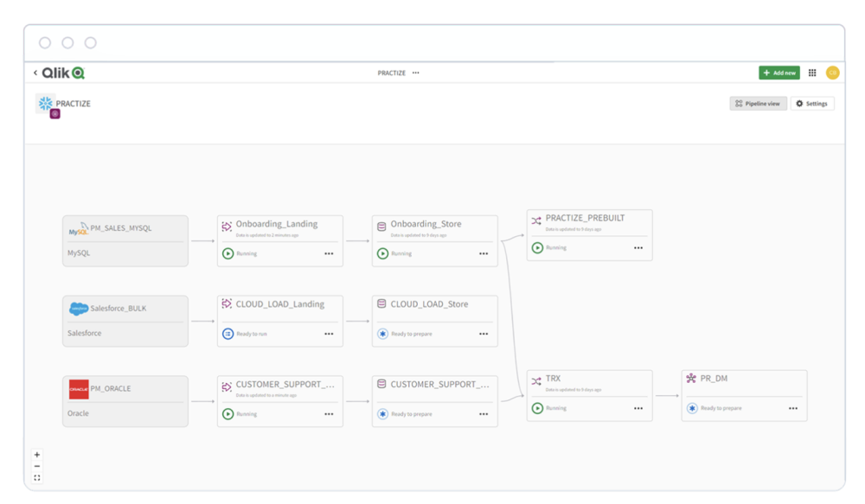The image size is (865, 504).
Task: Click the TRX transform icon
Action: [536, 381]
